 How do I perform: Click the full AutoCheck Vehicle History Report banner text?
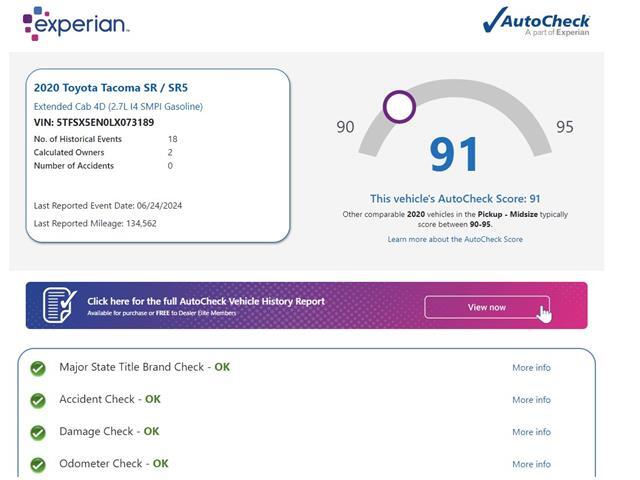[x=206, y=301]
